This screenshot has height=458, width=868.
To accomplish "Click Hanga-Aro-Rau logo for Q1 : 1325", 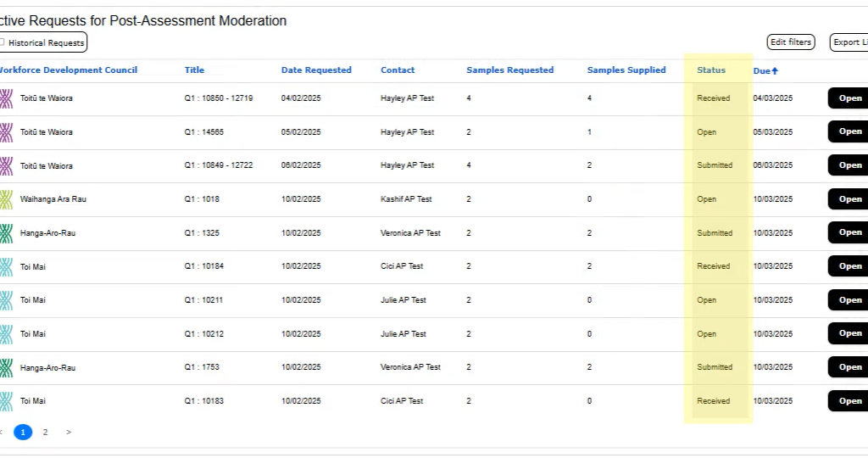I will coord(6,233).
